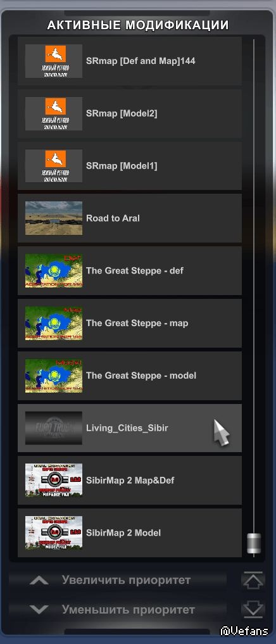This screenshot has width=276, height=644.
Task: Select the Road to Aral mod entry
Action: click(130, 218)
